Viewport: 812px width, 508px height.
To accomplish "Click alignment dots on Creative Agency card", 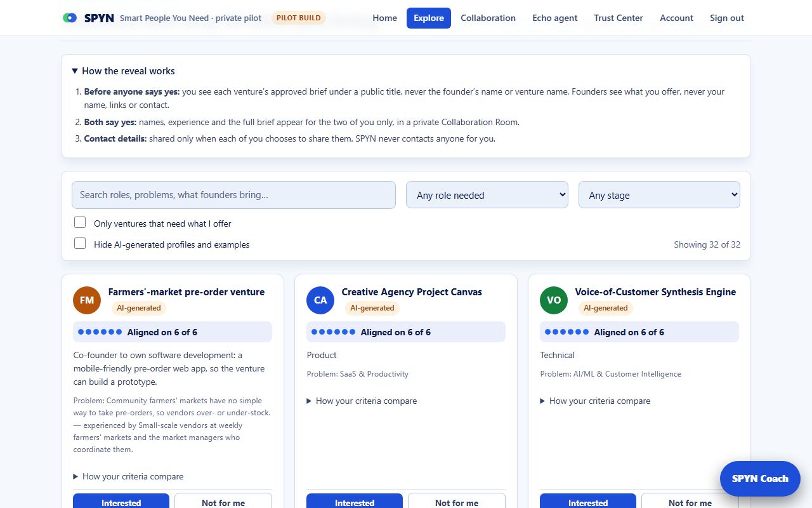I will 333,332.
